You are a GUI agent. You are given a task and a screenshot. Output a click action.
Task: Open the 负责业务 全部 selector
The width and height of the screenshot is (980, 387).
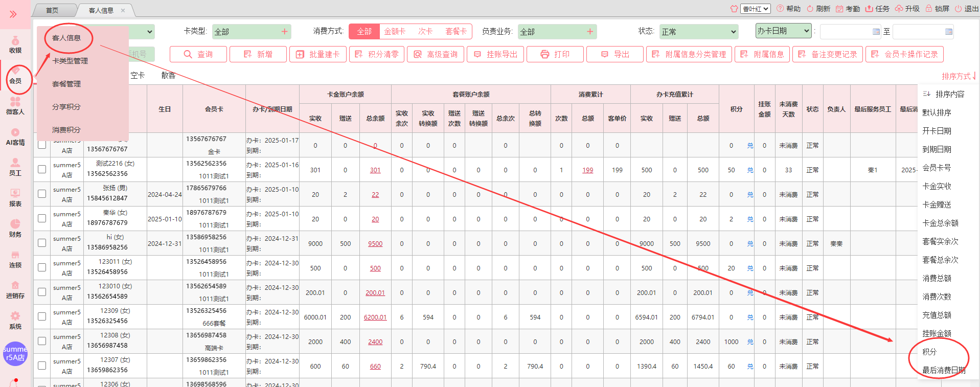(x=557, y=32)
